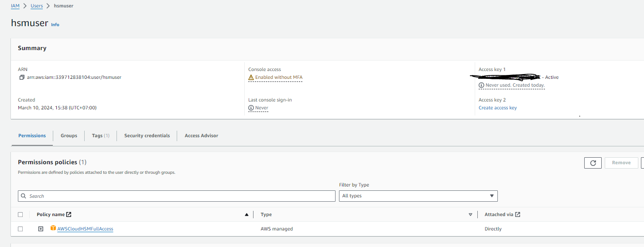Image resolution: width=644 pixels, height=247 pixels.
Task: Expand the AWSCloudHSMFullAccess policy details
Action: coord(41,229)
